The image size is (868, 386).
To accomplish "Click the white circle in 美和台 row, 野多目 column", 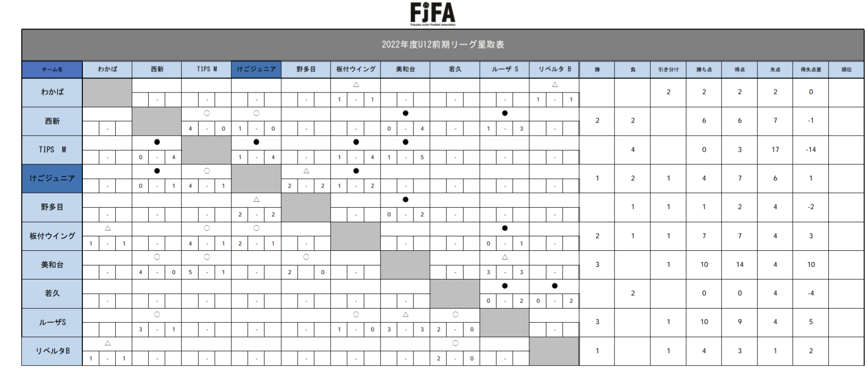I will coord(306,257).
